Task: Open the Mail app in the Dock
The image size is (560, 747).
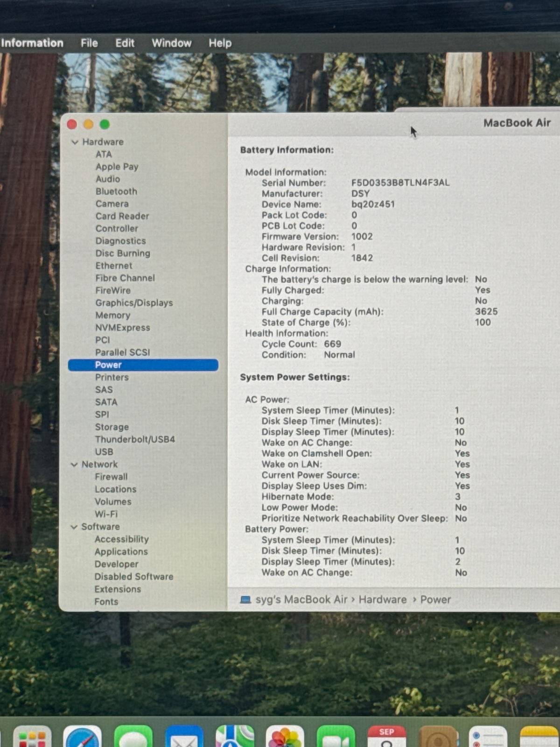Action: [x=184, y=737]
